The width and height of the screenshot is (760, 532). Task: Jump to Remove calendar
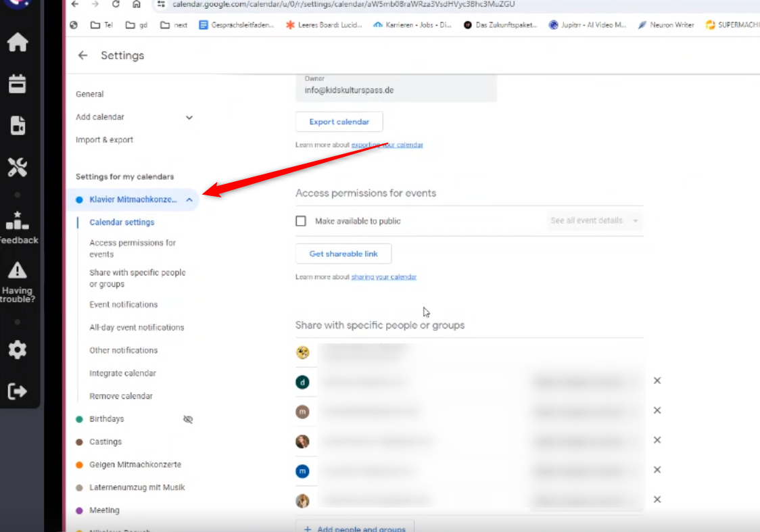(121, 396)
